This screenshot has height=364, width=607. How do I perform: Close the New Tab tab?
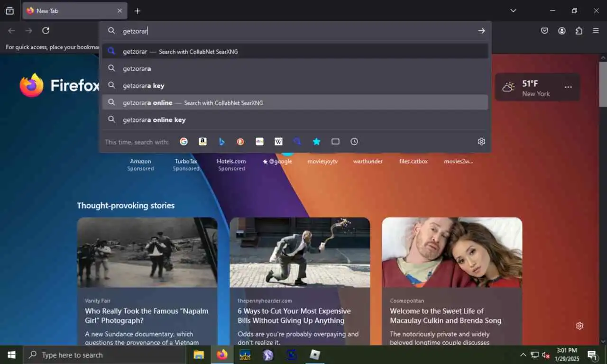(x=120, y=11)
